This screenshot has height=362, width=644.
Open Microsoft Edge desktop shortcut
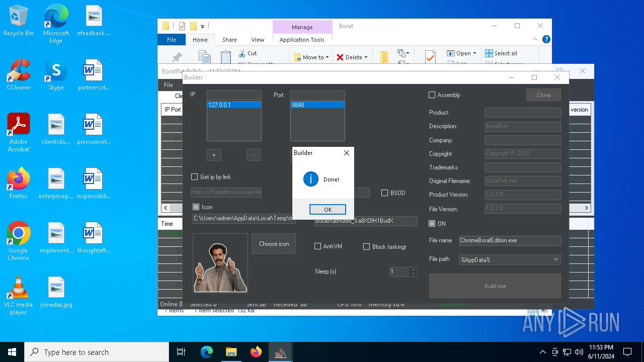[56, 24]
